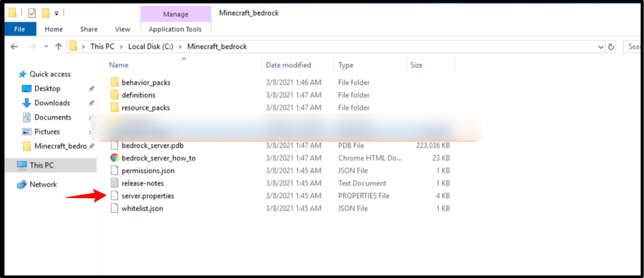Sort by the Date modified column
The height and width of the screenshot is (278, 644).
click(x=288, y=65)
